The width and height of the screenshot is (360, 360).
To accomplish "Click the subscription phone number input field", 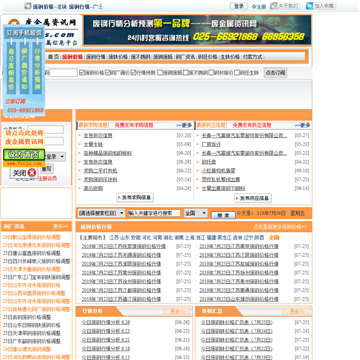I will click(x=63, y=72).
